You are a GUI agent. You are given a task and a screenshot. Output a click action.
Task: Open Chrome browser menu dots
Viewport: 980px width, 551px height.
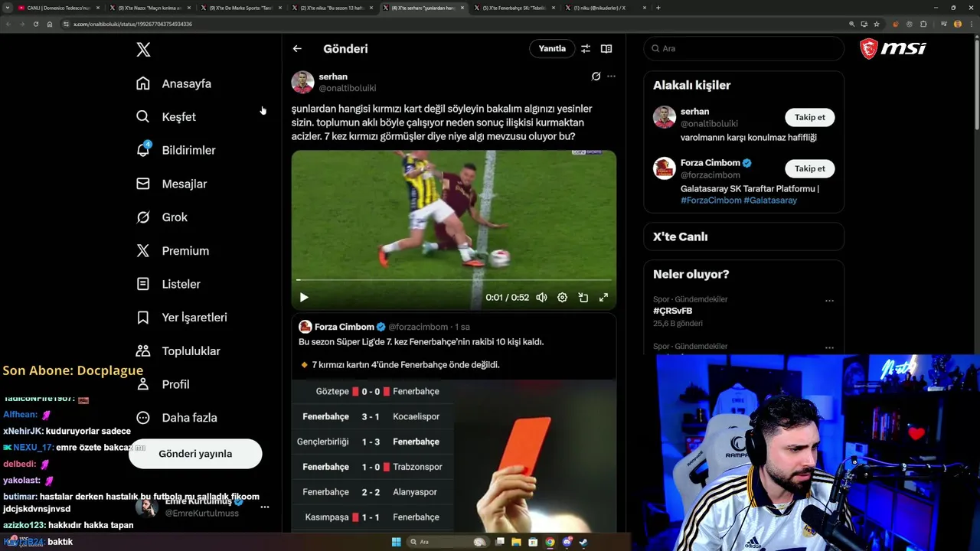click(971, 24)
